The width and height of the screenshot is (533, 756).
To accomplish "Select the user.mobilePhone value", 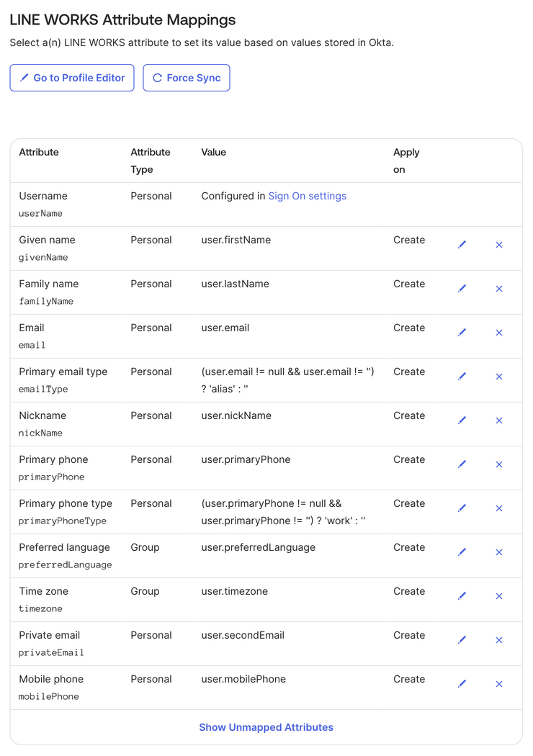I will [x=243, y=679].
